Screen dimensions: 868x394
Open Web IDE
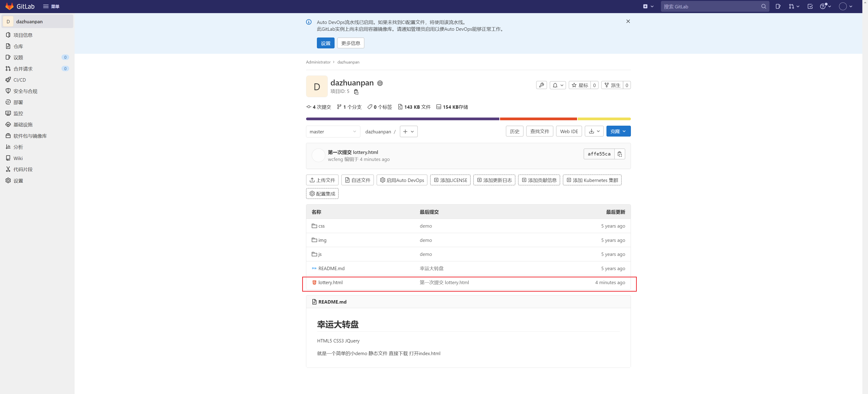point(569,131)
